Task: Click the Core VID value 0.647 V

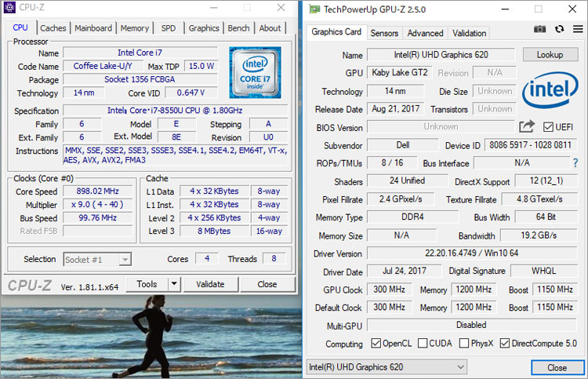Action: pyautogui.click(x=191, y=93)
